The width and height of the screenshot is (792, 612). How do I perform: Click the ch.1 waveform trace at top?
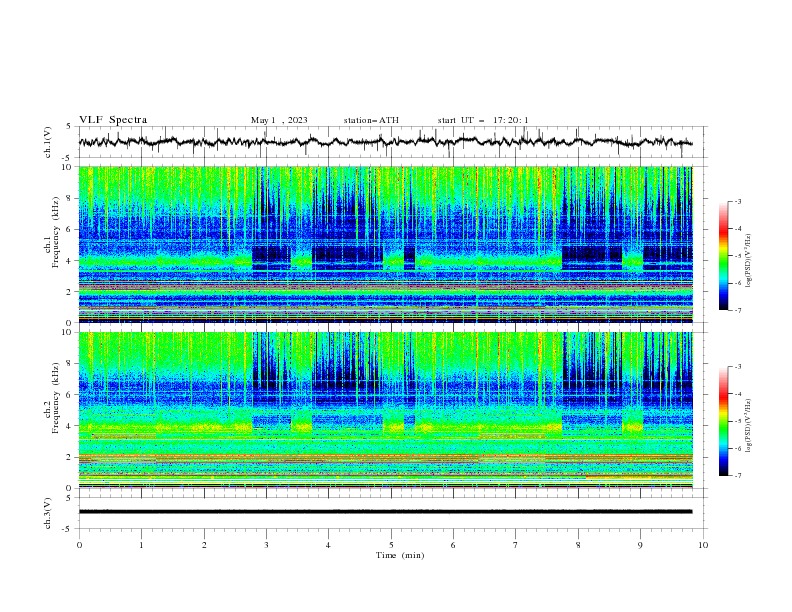pyautogui.click(x=385, y=142)
